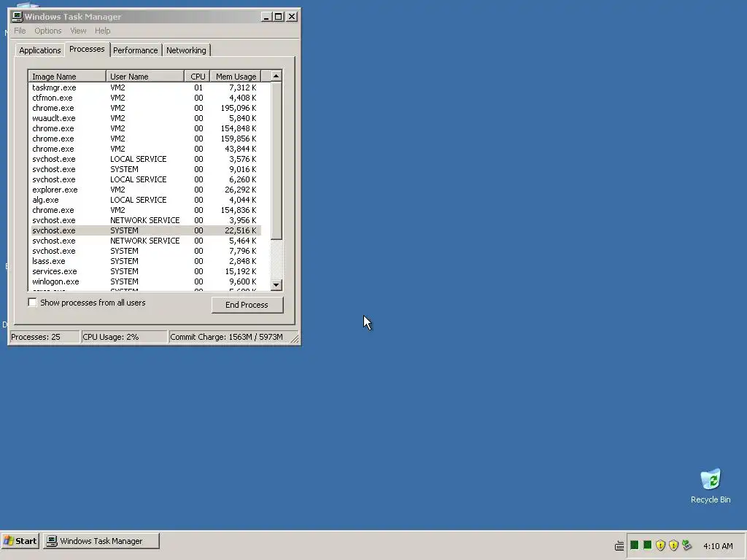747x560 pixels.
Task: Select the alg.exe process row
Action: pos(146,200)
